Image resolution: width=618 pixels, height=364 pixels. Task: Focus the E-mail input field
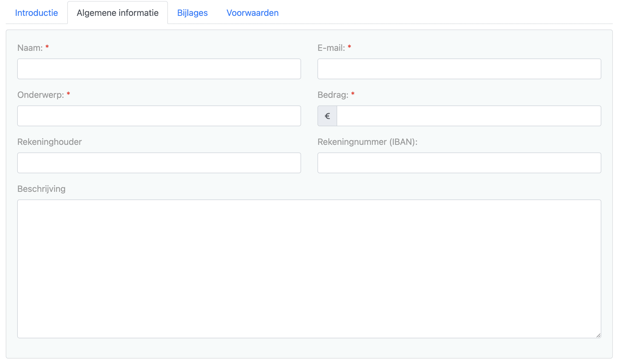459,69
